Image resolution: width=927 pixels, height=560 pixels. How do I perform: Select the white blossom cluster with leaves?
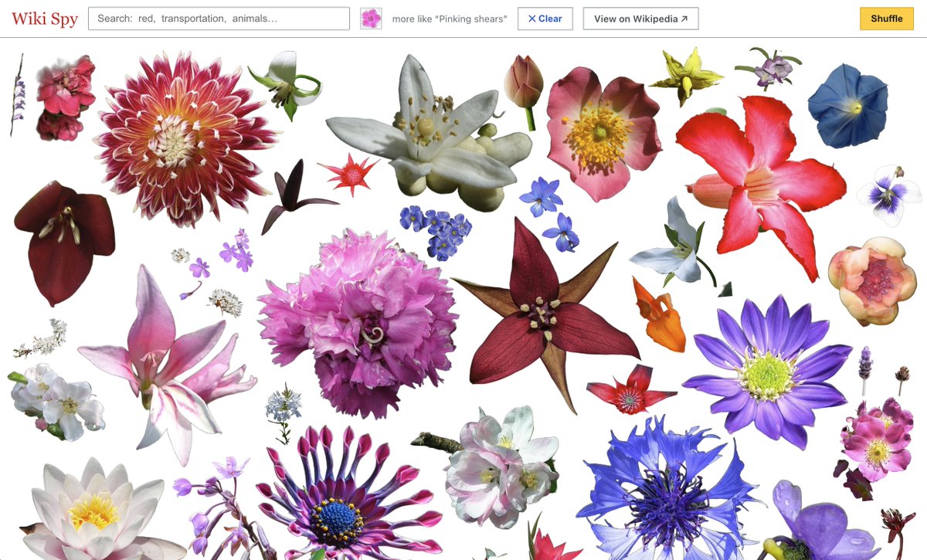point(56,402)
